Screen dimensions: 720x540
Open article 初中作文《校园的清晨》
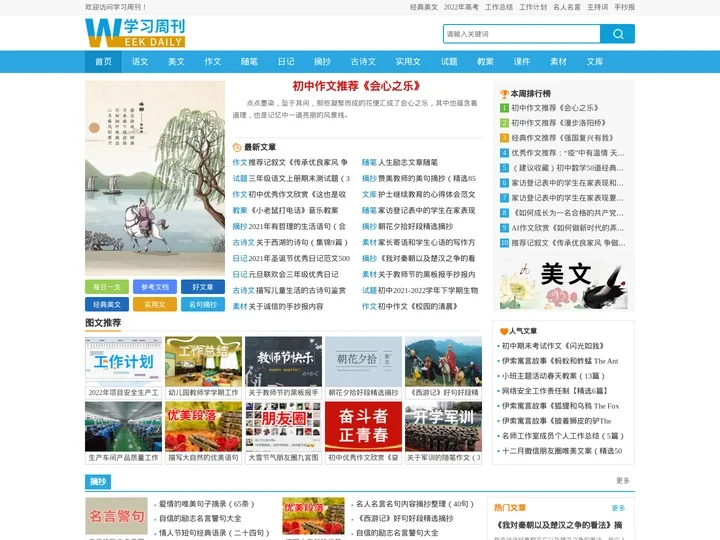click(x=417, y=307)
